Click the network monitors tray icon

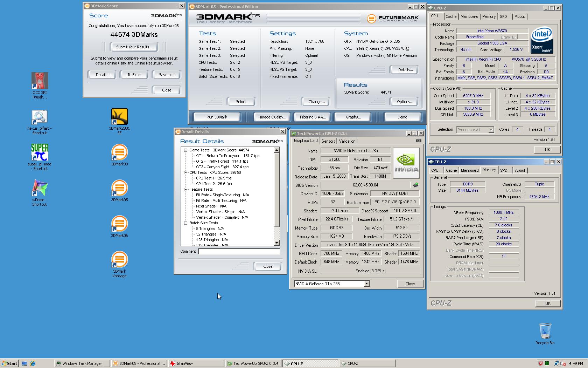556,363
